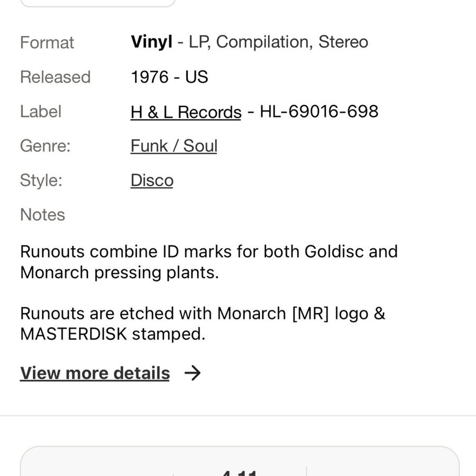Click the divider line above the rating card
This screenshot has width=476, height=476.
pyautogui.click(x=238, y=416)
